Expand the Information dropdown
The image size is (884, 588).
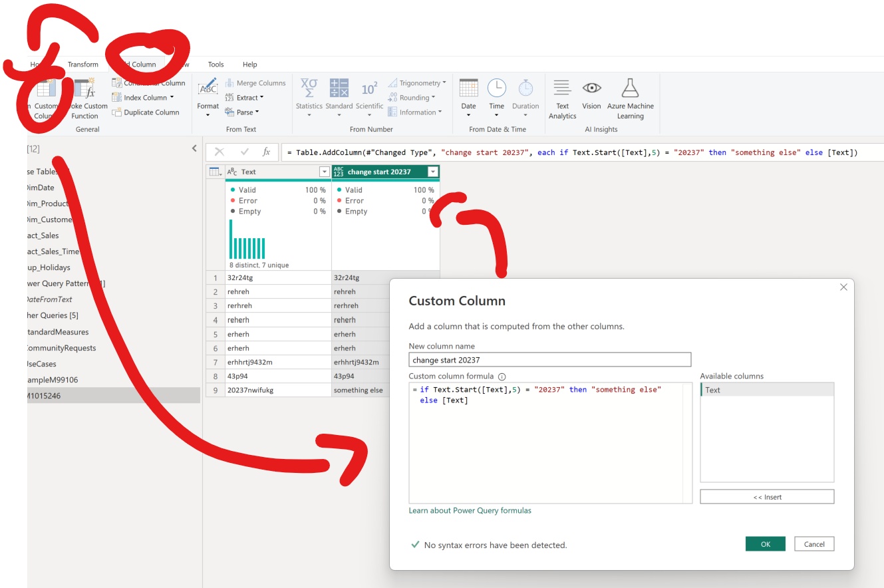[440, 112]
